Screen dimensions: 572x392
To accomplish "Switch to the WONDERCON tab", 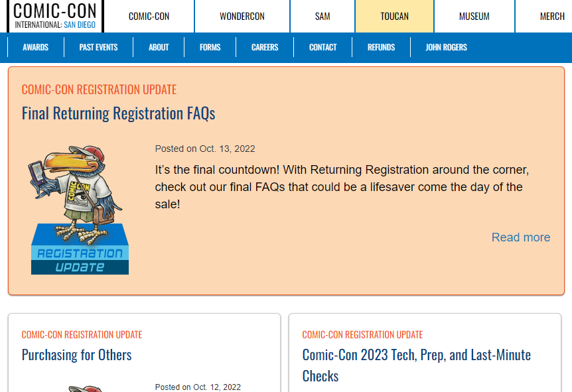I will pyautogui.click(x=242, y=17).
